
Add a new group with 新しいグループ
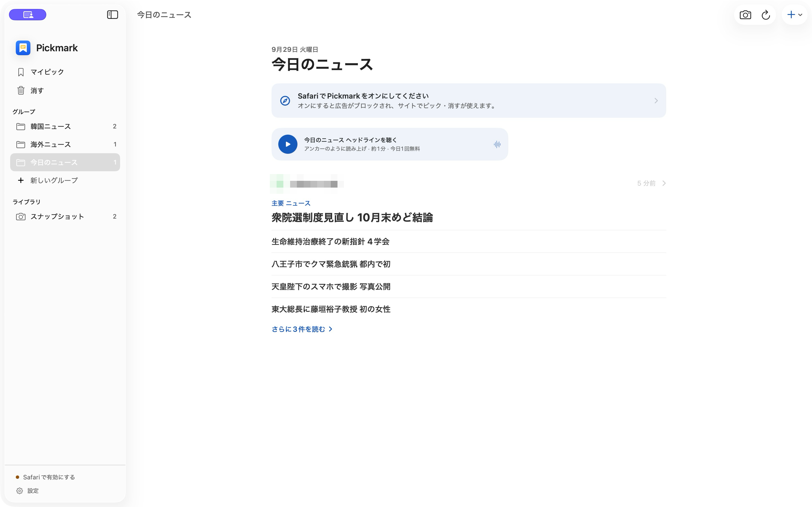point(65,180)
